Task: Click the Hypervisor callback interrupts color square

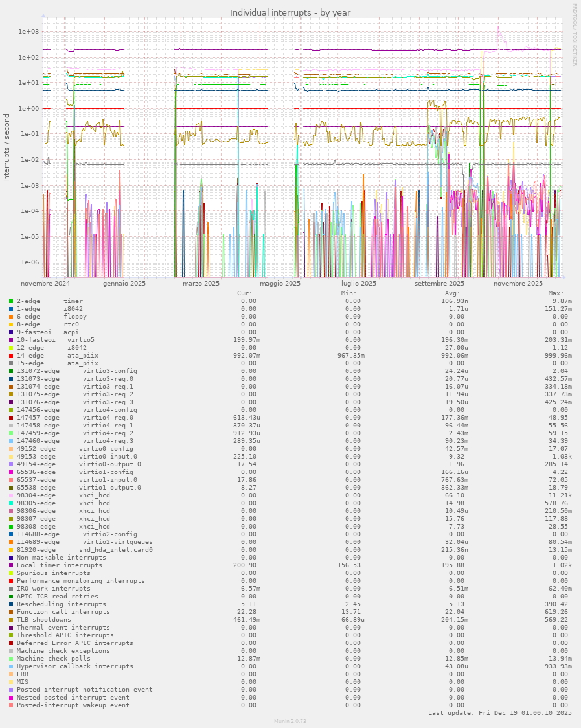Action: coord(11,666)
